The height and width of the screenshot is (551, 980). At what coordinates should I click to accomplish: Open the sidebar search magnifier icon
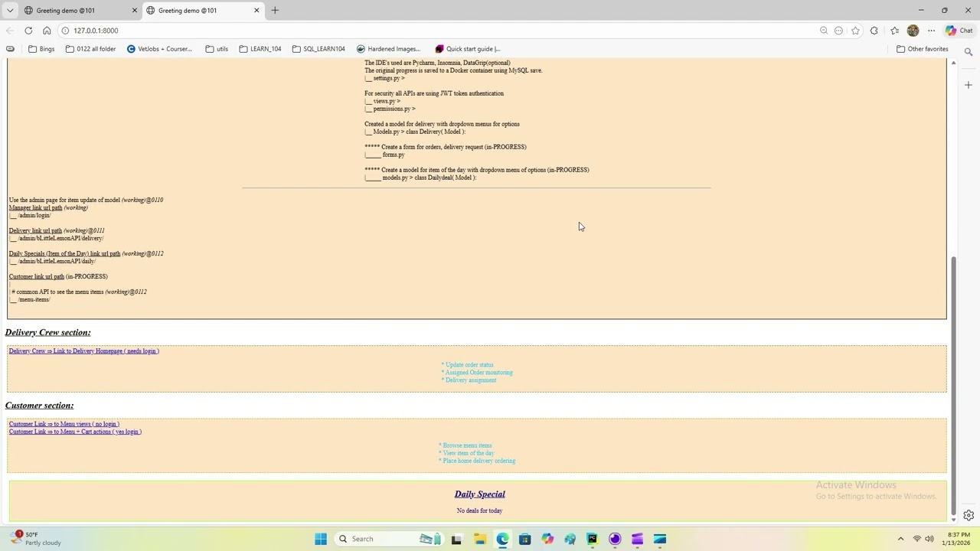coord(969,52)
